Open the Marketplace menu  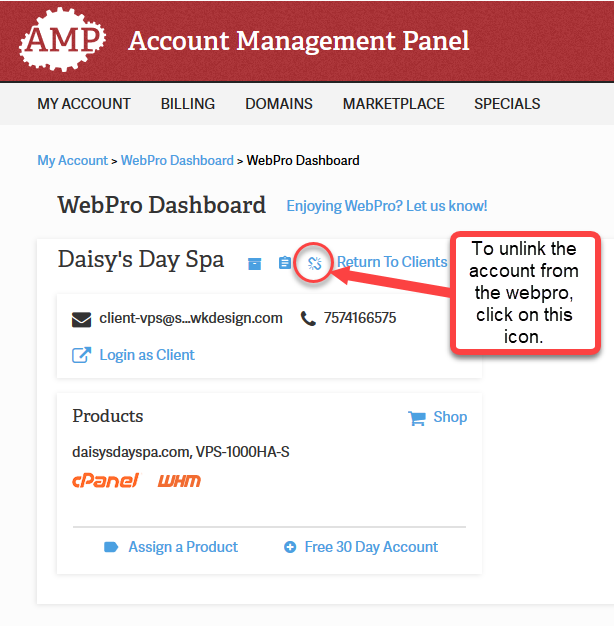click(393, 104)
